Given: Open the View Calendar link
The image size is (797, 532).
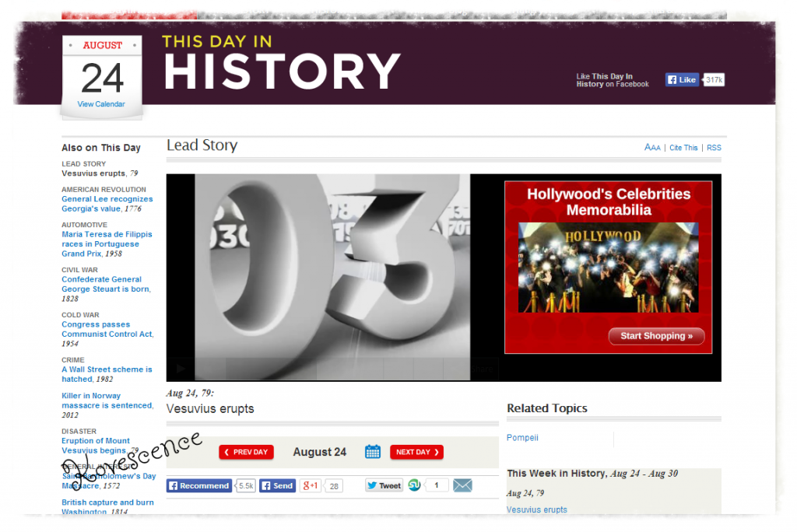Looking at the screenshot, I should point(101,104).
